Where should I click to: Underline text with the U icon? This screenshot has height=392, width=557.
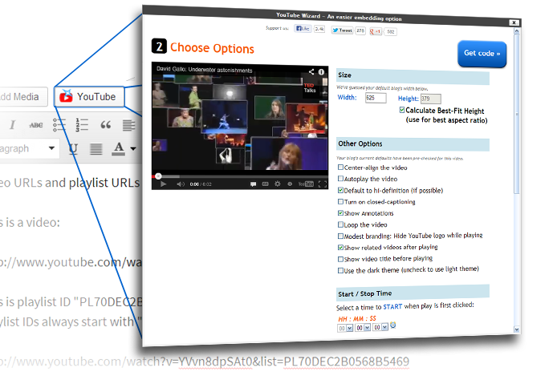click(73, 148)
